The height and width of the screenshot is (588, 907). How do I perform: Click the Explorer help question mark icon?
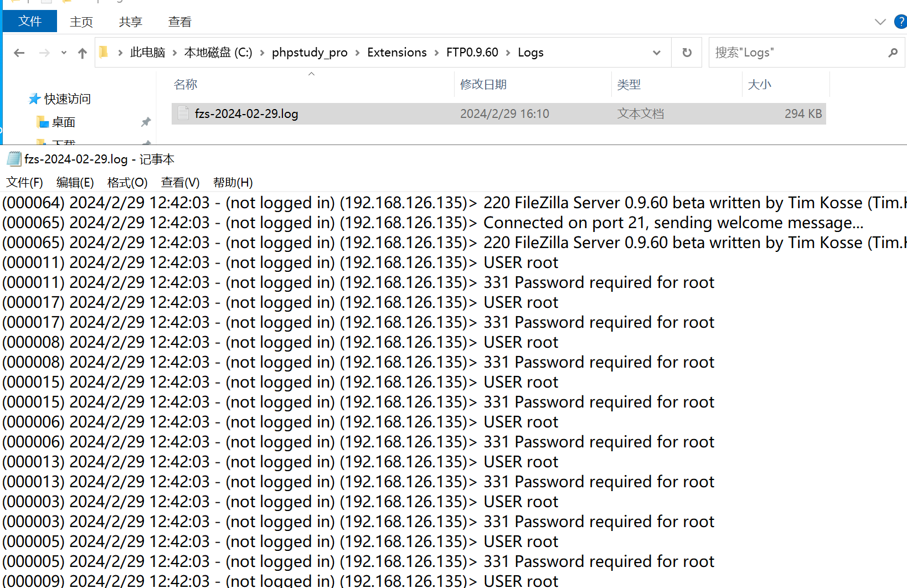pos(901,22)
